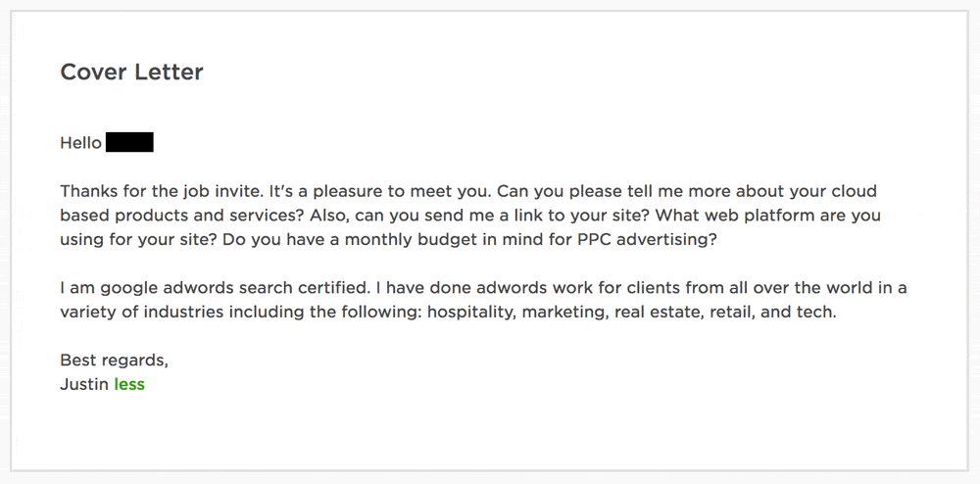This screenshot has width=980, height=484.
Task: Click the word cloud ending the first line
Action: (854, 191)
